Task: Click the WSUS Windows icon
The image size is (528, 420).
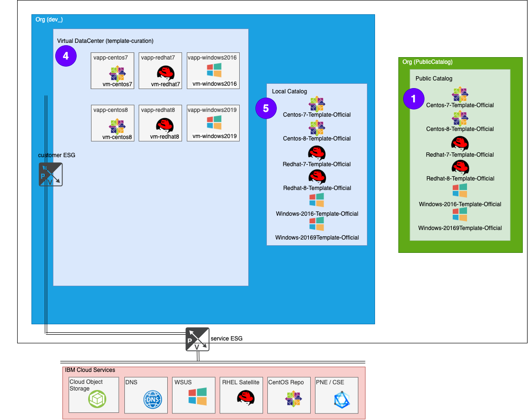Action: [197, 397]
